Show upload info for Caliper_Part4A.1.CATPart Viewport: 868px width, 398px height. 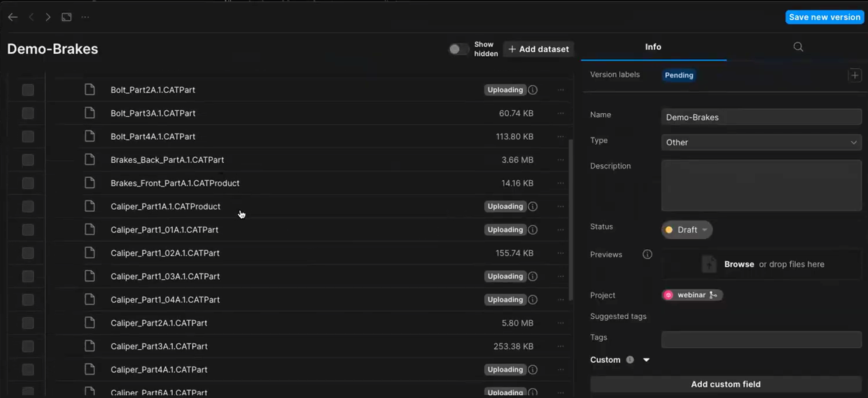click(x=532, y=370)
